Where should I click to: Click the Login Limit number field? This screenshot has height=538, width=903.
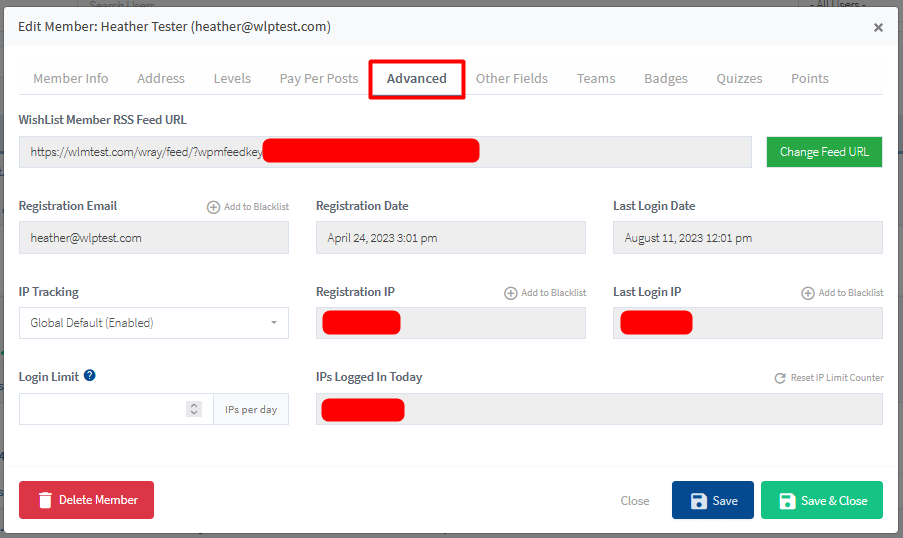tap(116, 409)
